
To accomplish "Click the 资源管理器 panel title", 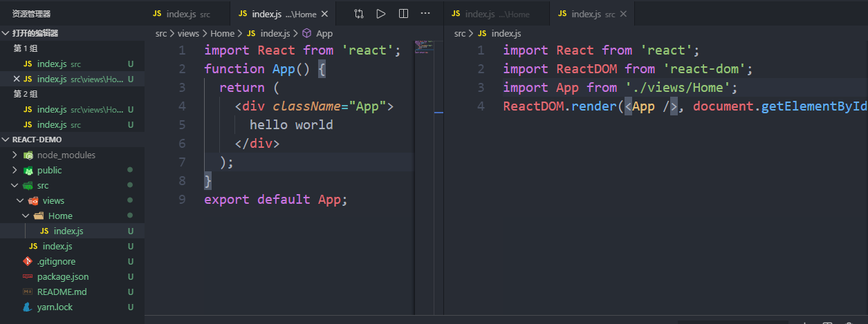I will click(31, 14).
